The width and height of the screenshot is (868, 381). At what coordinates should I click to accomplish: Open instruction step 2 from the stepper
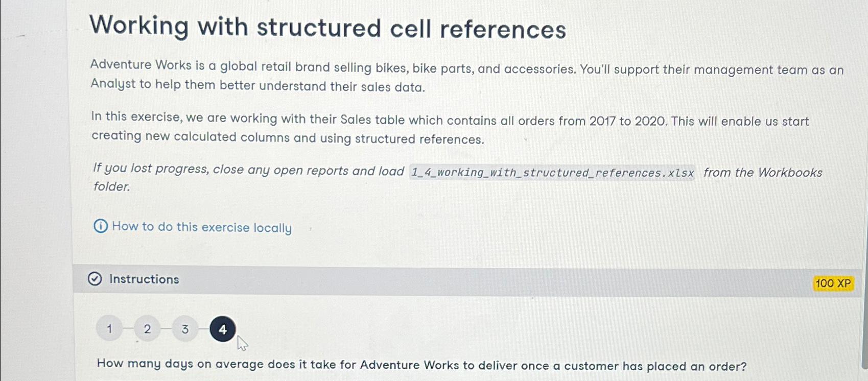click(x=147, y=329)
